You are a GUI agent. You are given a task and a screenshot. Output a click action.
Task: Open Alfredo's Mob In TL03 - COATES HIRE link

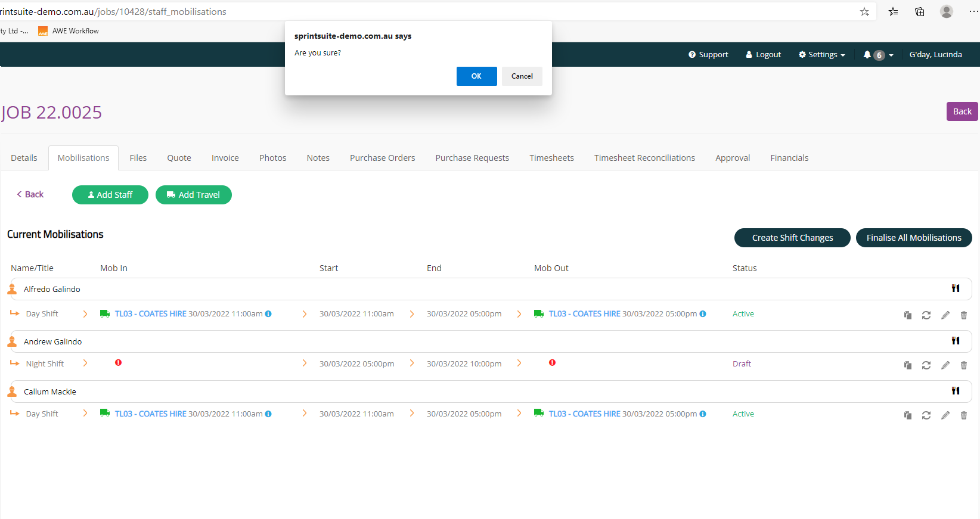(x=151, y=313)
